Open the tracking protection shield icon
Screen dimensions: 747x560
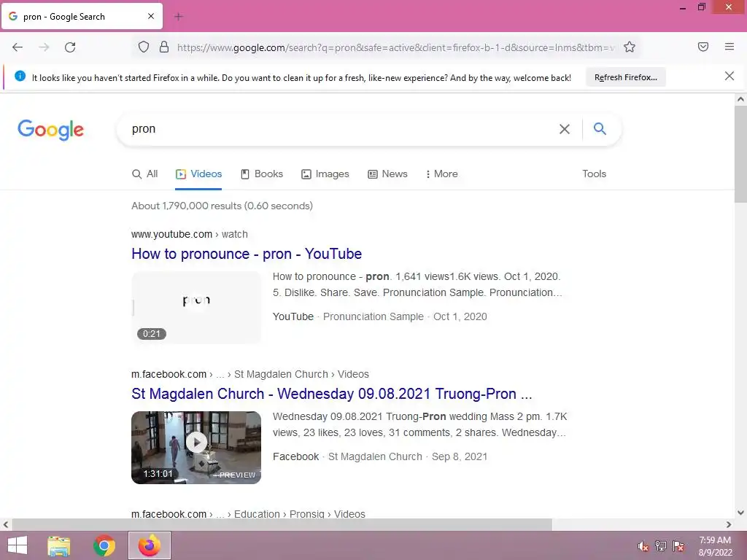[144, 47]
